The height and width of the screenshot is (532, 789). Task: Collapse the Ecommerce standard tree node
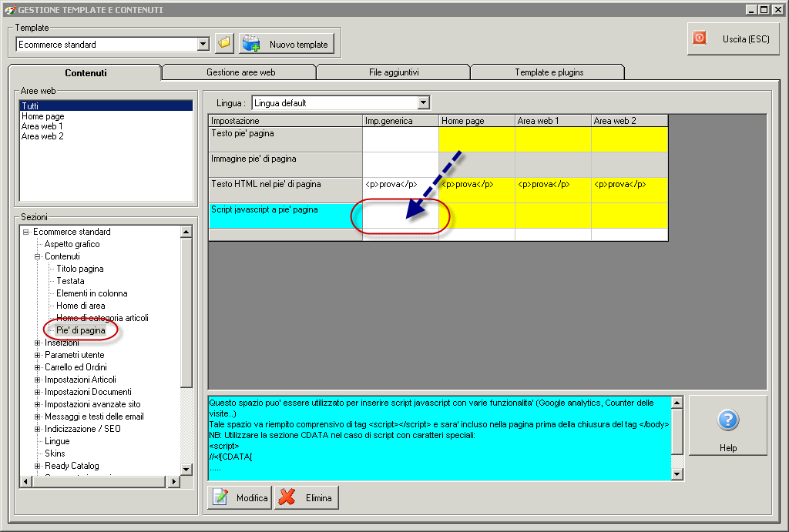point(25,232)
